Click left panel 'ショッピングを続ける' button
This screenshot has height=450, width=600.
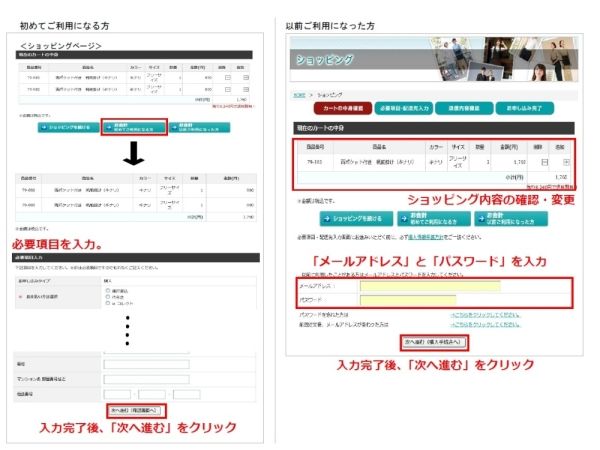pyautogui.click(x=67, y=128)
